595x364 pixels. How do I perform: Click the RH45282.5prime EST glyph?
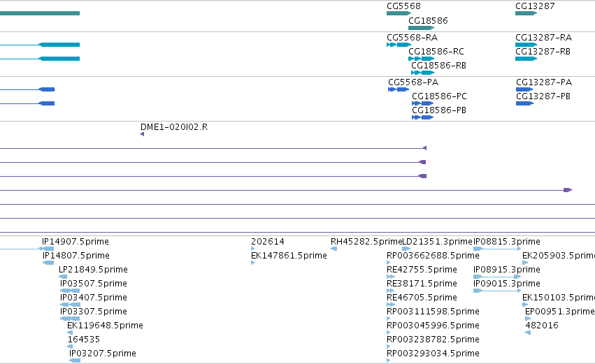pyautogui.click(x=334, y=249)
